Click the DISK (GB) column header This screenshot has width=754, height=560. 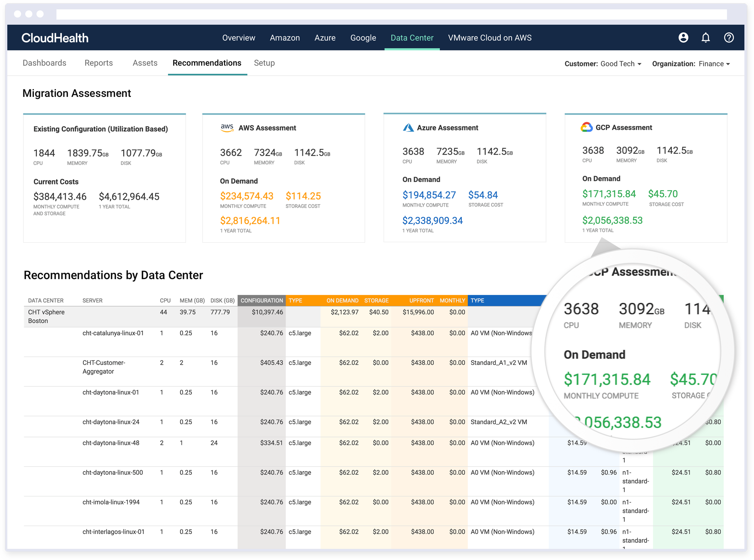click(222, 301)
